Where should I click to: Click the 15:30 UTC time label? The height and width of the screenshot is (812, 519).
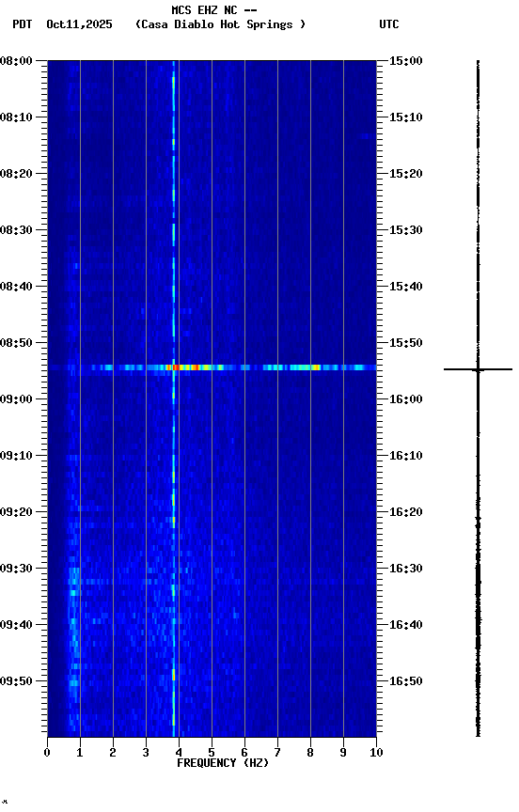406,230
